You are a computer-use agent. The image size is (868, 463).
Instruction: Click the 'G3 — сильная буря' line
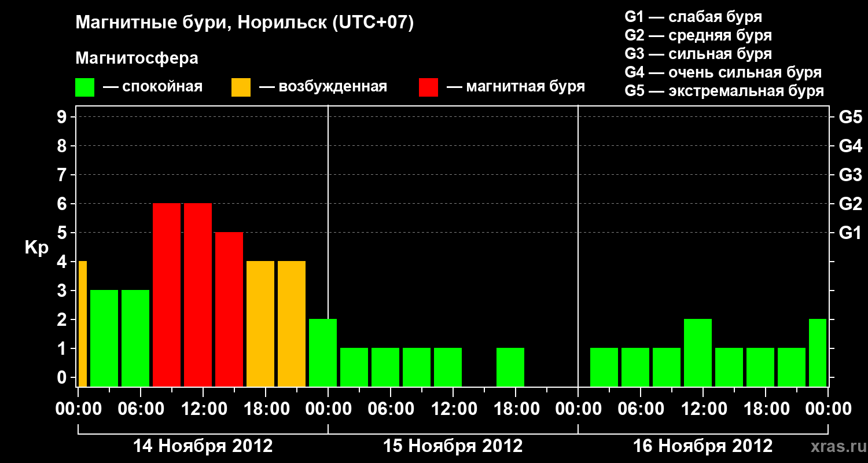pos(698,54)
